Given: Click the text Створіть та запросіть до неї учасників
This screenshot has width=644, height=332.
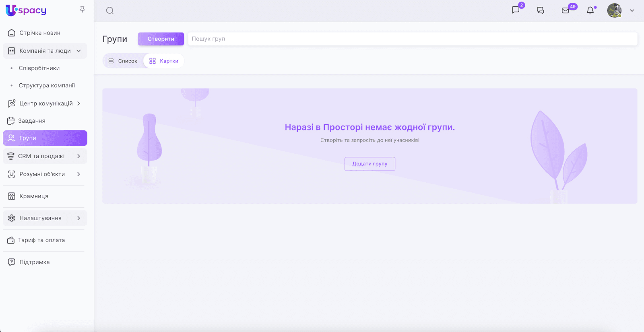Looking at the screenshot, I should (x=370, y=140).
